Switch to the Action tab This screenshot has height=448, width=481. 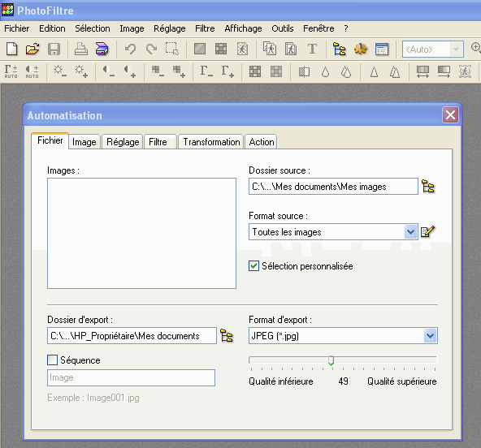[262, 142]
